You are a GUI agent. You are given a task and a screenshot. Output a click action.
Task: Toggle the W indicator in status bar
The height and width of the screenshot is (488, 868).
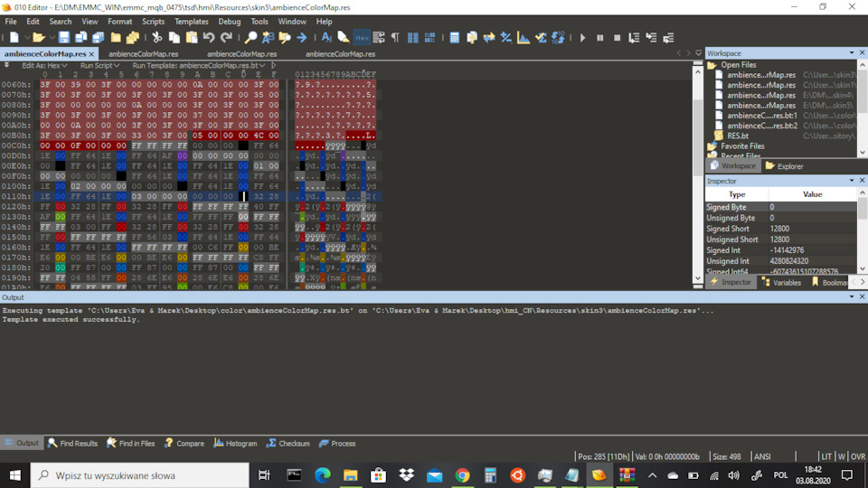click(842, 456)
